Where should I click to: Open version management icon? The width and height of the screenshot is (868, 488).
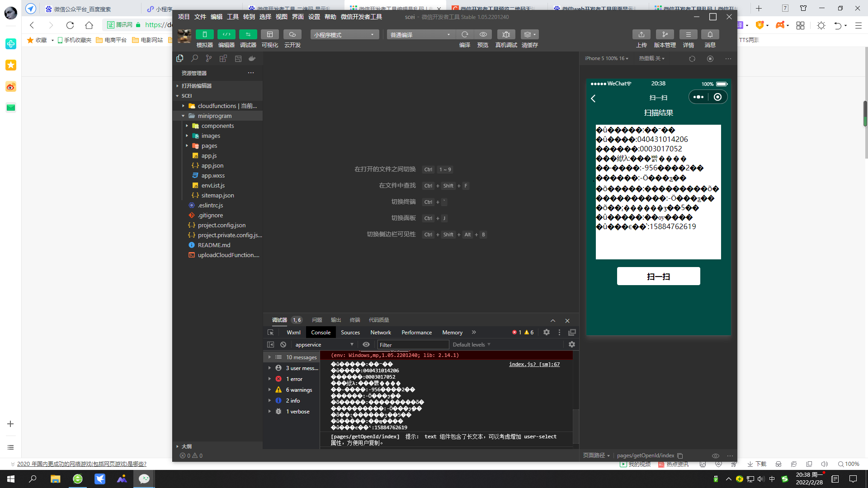pyautogui.click(x=665, y=35)
